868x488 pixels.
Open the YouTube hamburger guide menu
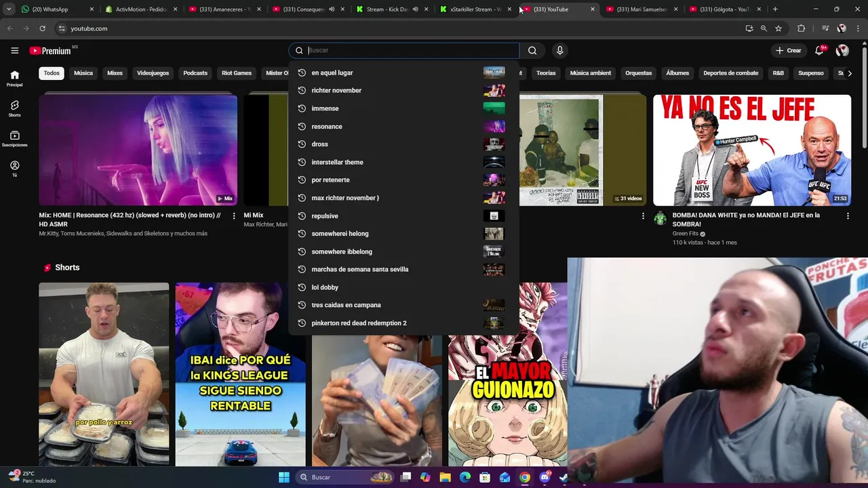tap(14, 50)
